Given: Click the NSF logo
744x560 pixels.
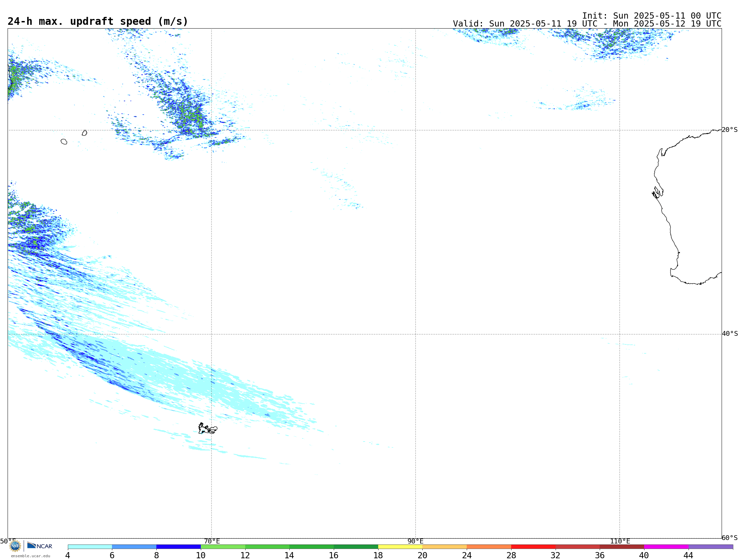Looking at the screenshot, I should [15, 546].
